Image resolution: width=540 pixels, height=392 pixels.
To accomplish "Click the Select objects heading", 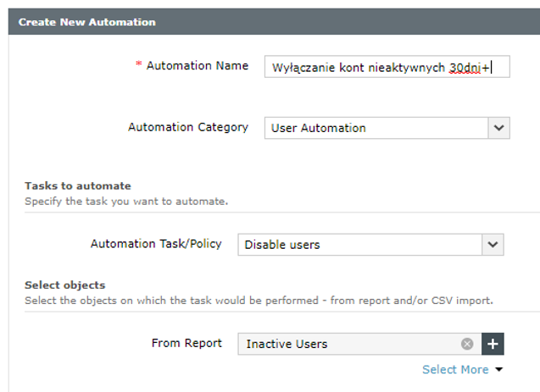I will 64,285.
